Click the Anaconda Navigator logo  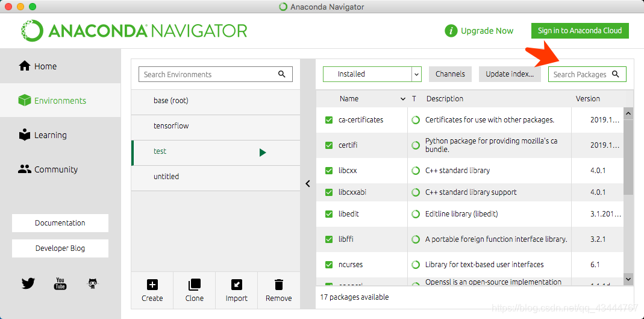[x=134, y=31]
